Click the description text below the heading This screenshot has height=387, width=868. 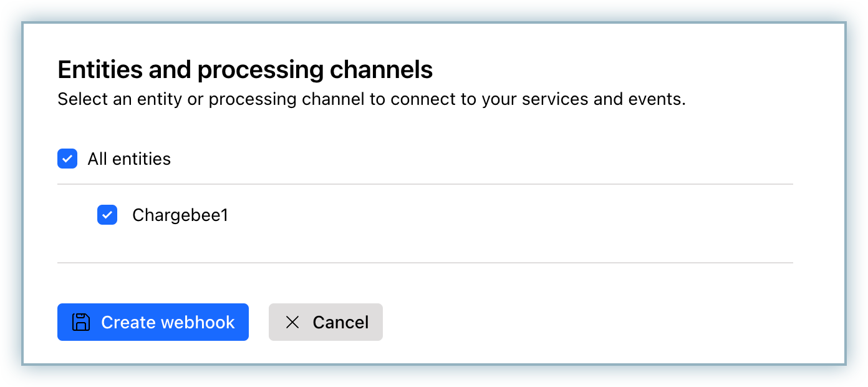371,100
